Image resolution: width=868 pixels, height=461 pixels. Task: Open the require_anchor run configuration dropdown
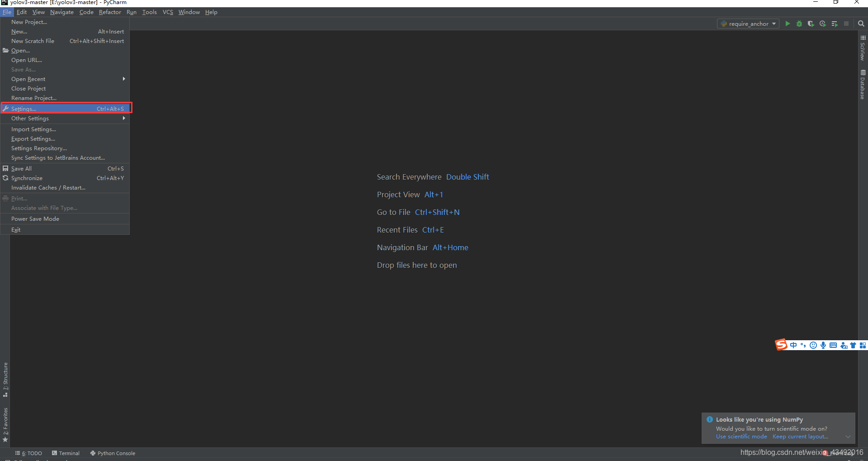pos(774,24)
